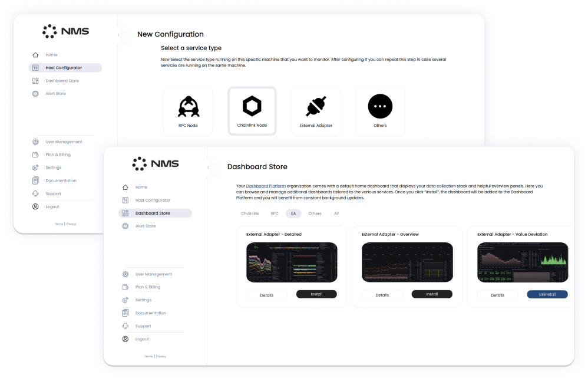
Task: Uninstall the Value Deviation dashboard
Action: 547,294
